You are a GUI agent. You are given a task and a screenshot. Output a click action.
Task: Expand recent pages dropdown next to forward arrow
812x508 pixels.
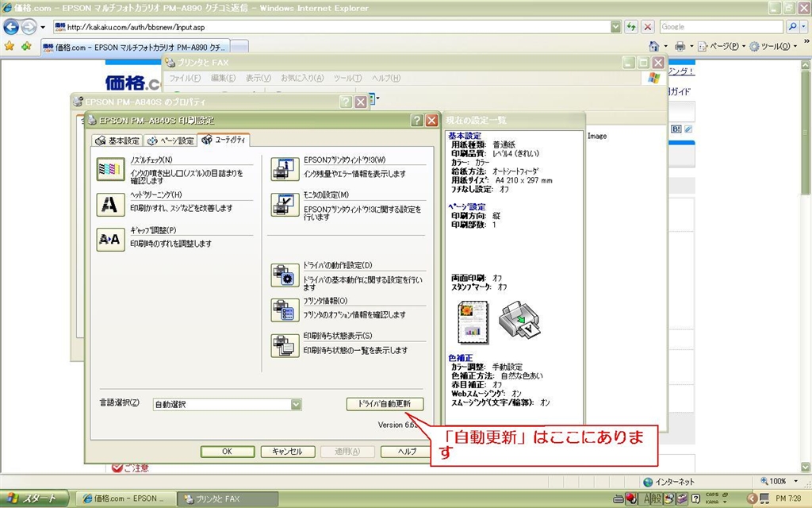click(43, 27)
